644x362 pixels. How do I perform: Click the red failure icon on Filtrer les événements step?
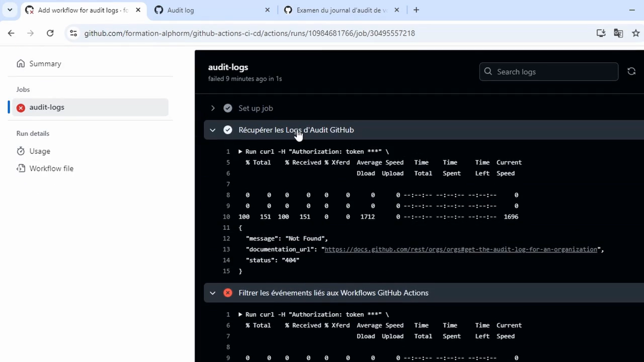coord(227,293)
